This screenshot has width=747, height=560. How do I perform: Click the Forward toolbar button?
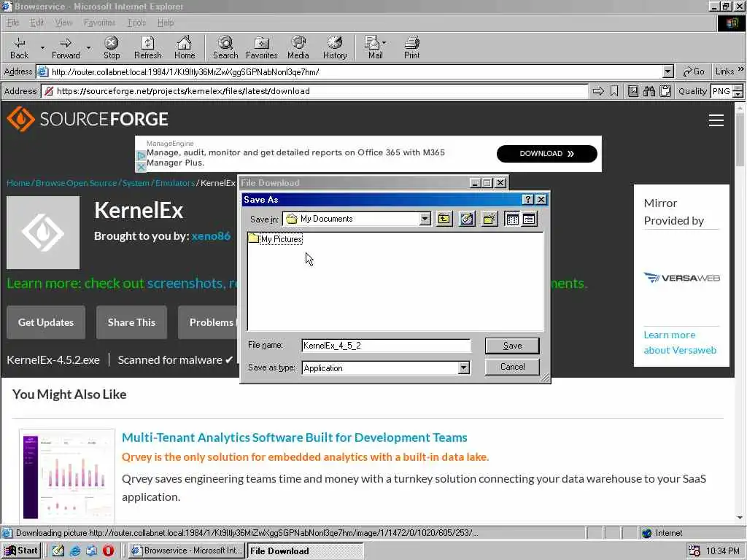click(x=66, y=47)
